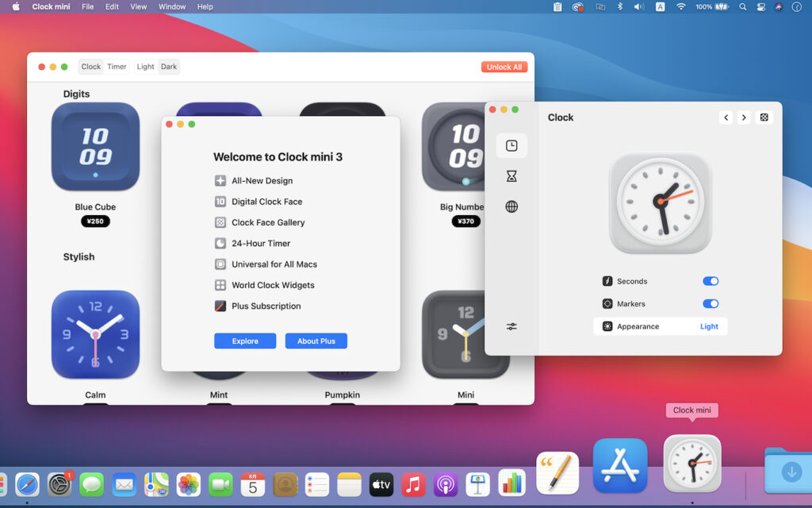Disable the Markers toggle
812x508 pixels.
pyautogui.click(x=710, y=303)
